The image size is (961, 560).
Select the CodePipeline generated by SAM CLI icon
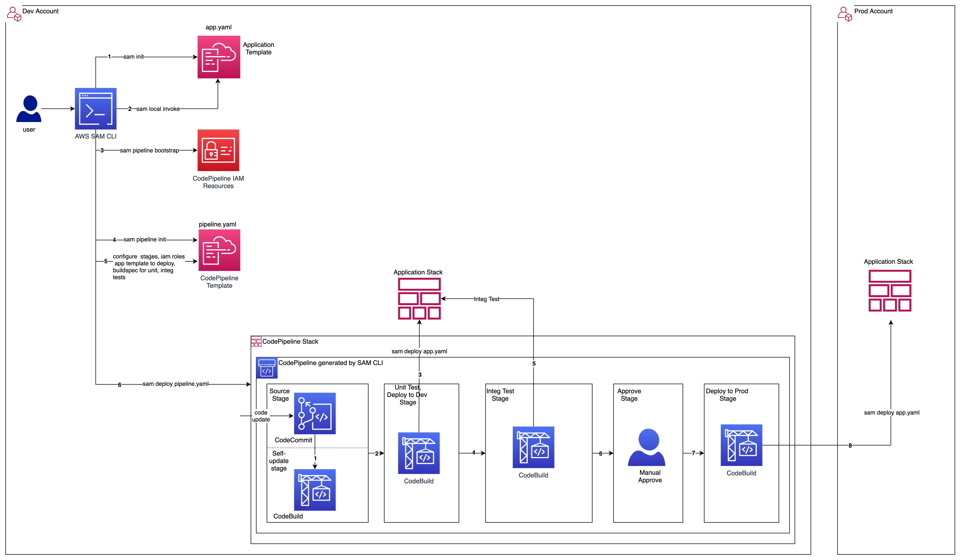pyautogui.click(x=267, y=368)
